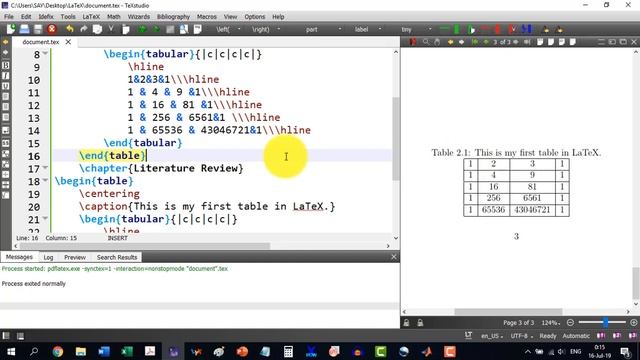640x360 pixels.
Task: Switch to the Preview tab
Action: (x=75, y=257)
